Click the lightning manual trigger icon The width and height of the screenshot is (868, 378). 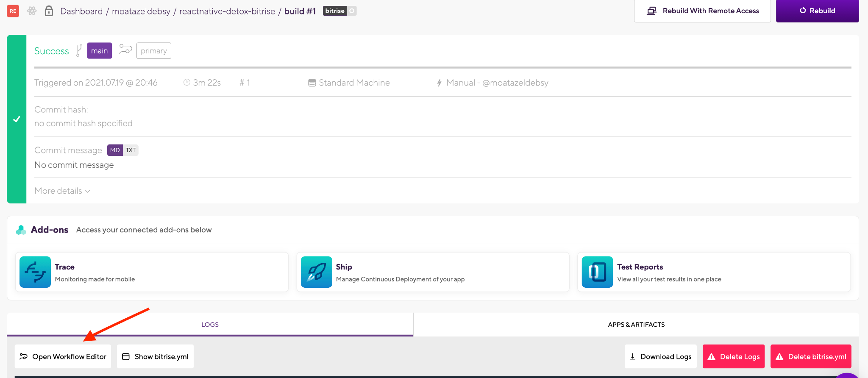(440, 83)
